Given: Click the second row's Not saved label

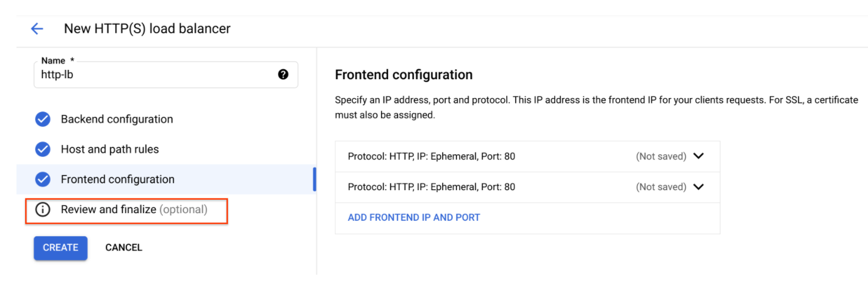Looking at the screenshot, I should [x=661, y=187].
